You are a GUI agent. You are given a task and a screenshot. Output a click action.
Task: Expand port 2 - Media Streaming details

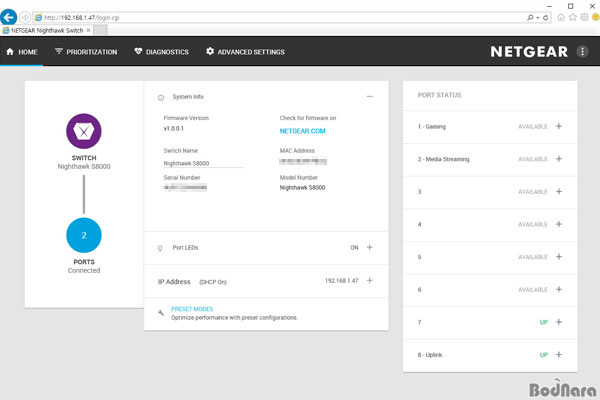[559, 159]
